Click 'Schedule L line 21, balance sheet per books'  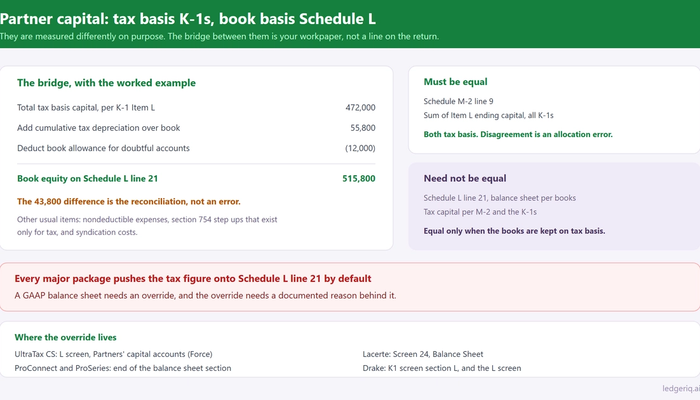[500, 198]
